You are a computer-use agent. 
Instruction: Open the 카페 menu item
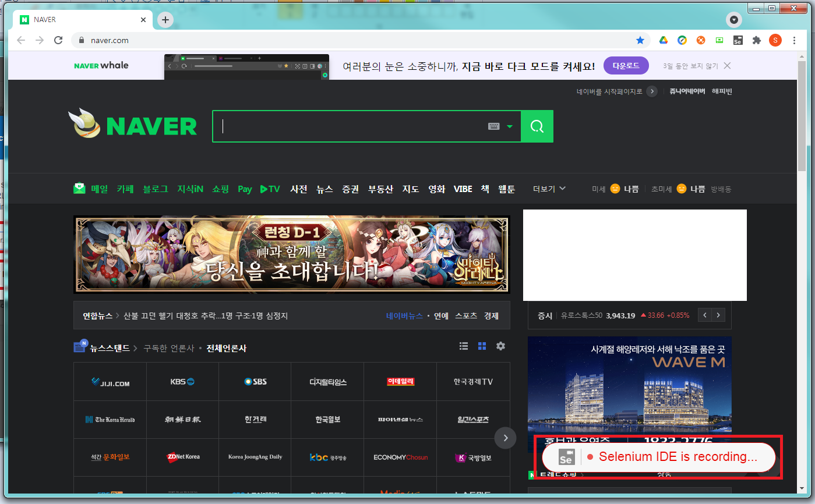(125, 189)
